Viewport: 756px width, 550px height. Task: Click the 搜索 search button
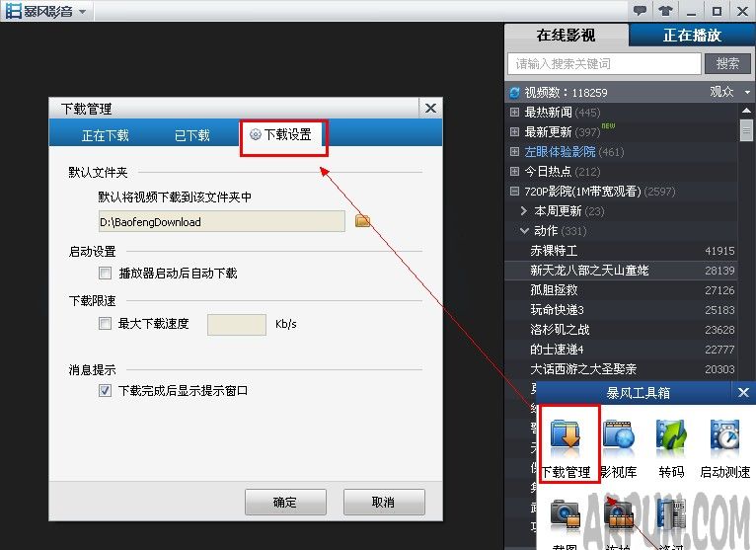point(727,63)
